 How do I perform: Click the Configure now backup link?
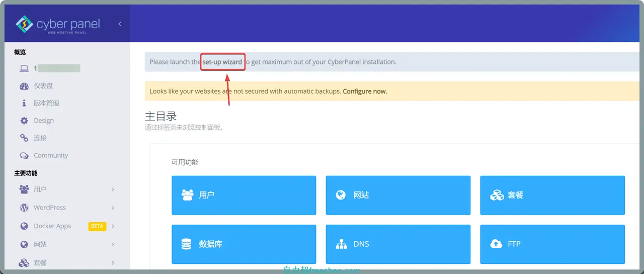pyautogui.click(x=365, y=92)
